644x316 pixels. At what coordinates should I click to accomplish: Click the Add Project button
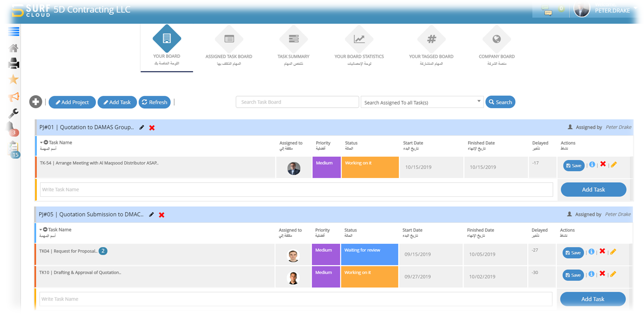[72, 102]
